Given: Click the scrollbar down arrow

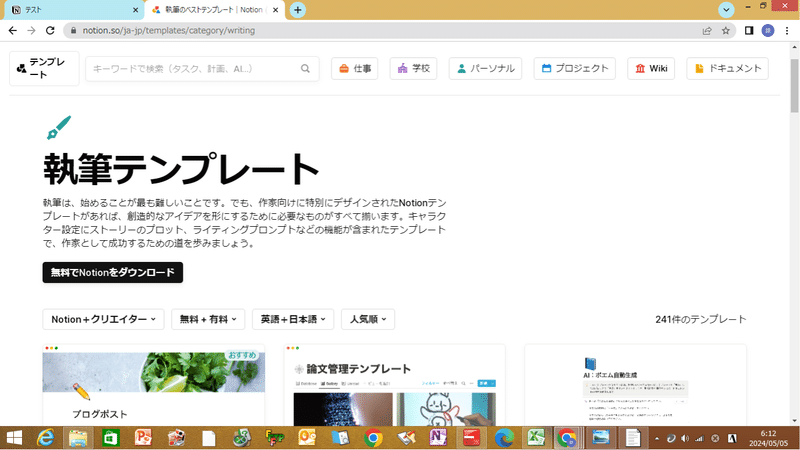Looking at the screenshot, I should coord(794,421).
